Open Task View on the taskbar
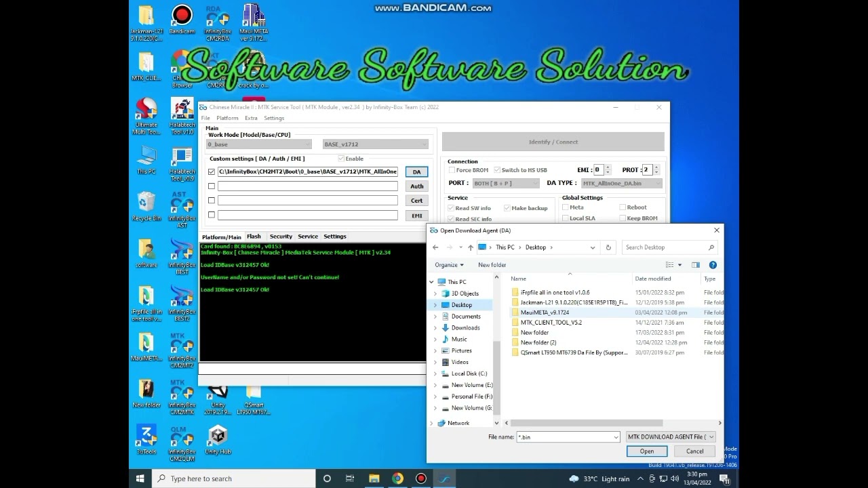The height and width of the screenshot is (488, 868). coord(350,479)
